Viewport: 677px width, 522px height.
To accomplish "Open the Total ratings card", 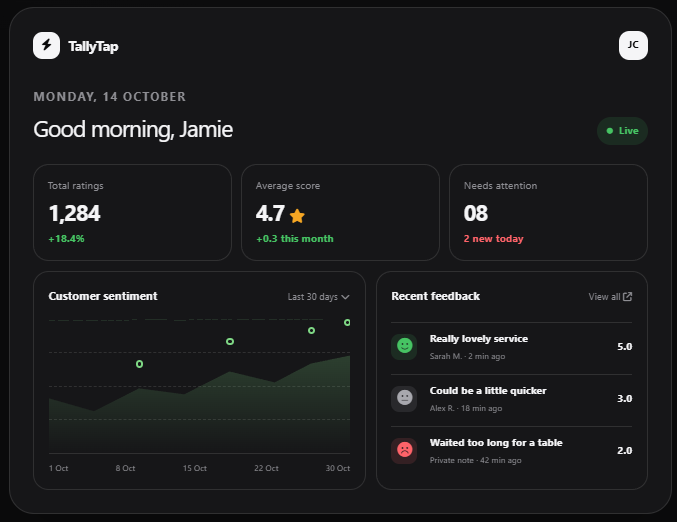I will (x=133, y=212).
